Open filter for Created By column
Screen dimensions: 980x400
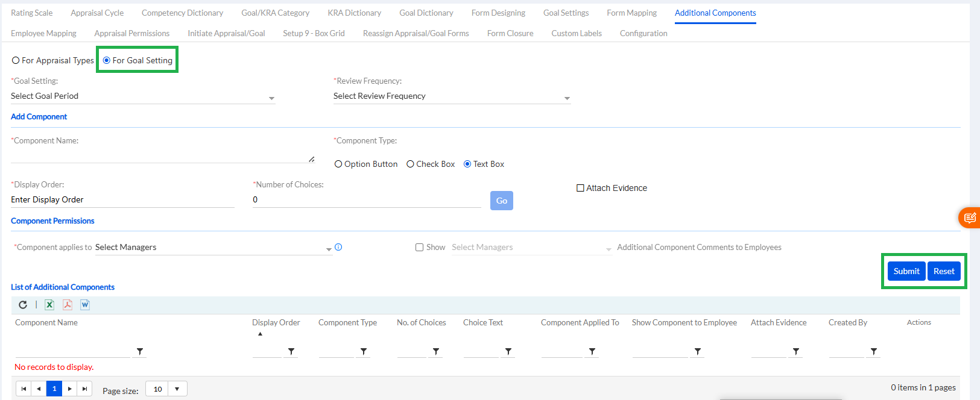click(873, 352)
